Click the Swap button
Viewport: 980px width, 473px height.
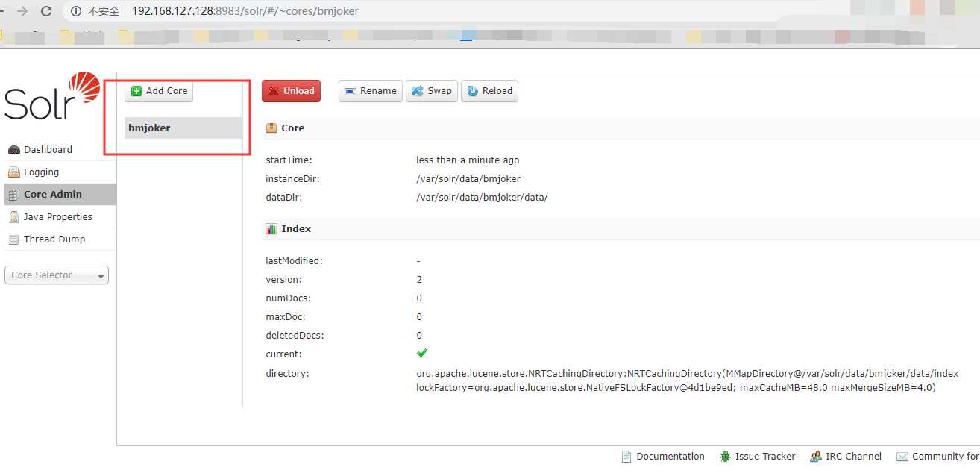432,91
